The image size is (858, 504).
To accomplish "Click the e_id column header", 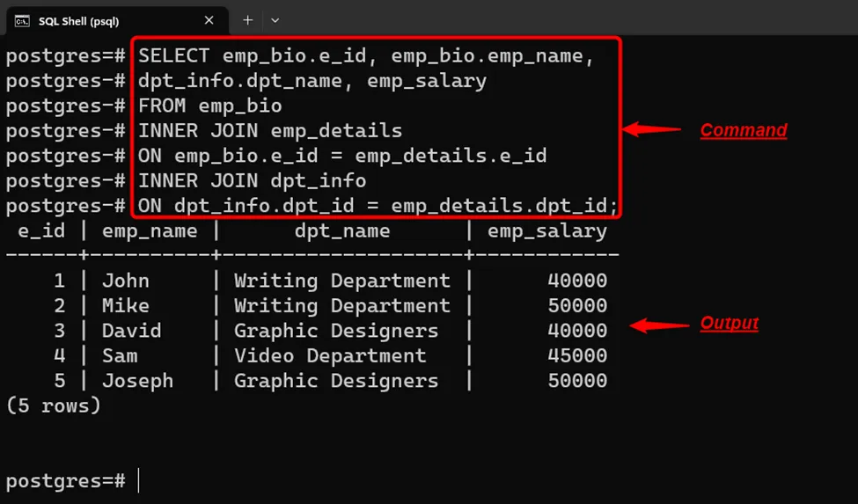I will pyautogui.click(x=41, y=231).
